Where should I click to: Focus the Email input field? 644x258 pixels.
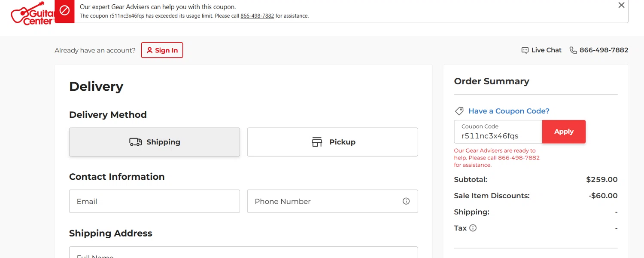pos(155,201)
